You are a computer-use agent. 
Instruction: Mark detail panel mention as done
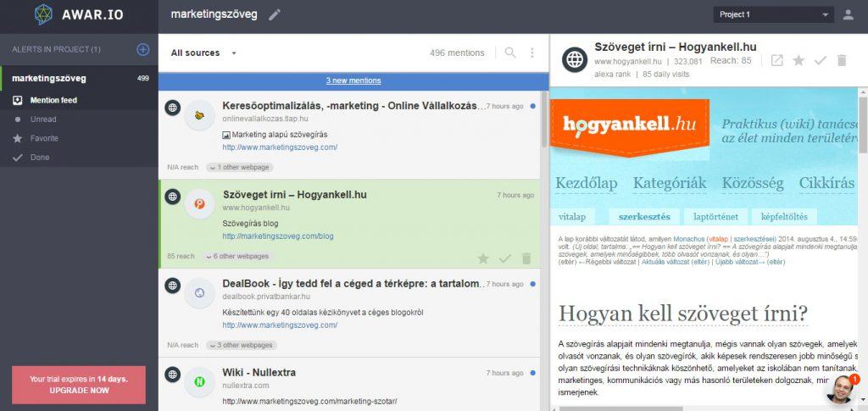tap(821, 60)
